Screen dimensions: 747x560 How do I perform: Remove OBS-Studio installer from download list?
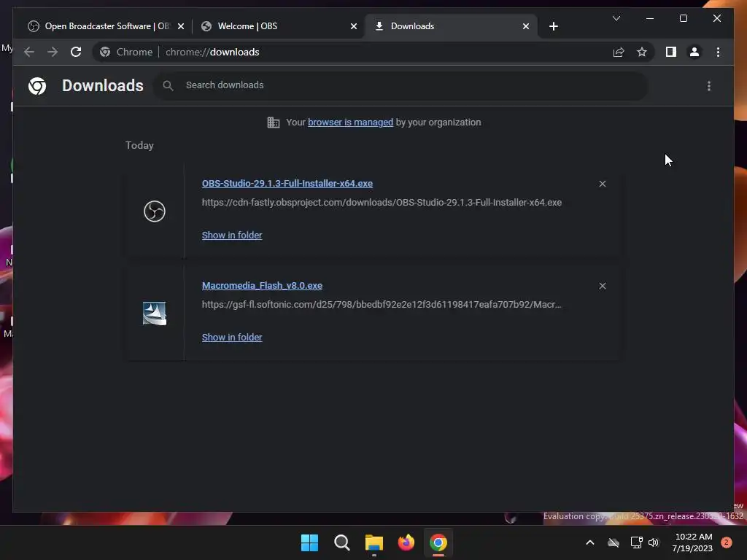(602, 184)
